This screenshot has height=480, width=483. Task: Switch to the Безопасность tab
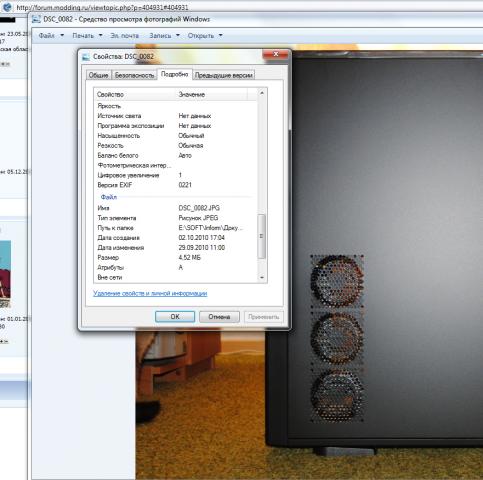pyautogui.click(x=134, y=75)
